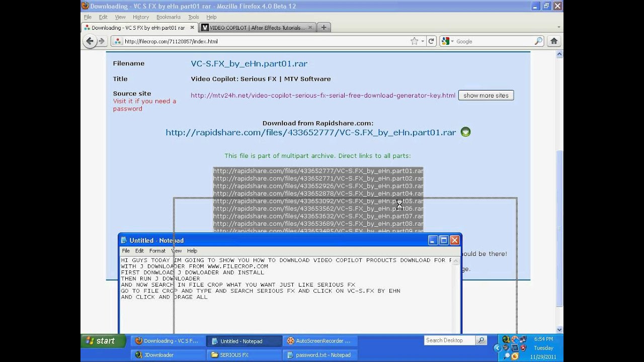Click the reload page icon in the address bar
Image resolution: width=644 pixels, height=362 pixels.
coord(432,41)
